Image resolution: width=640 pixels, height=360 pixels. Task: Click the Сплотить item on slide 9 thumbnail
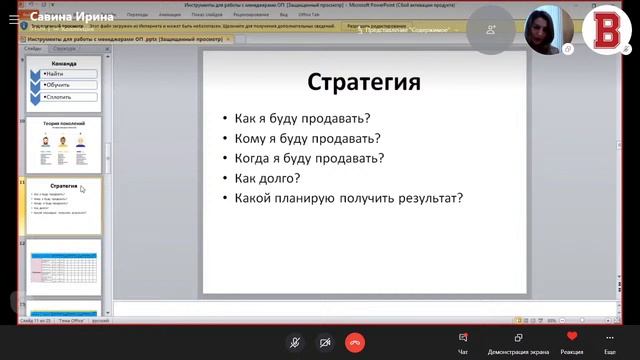pyautogui.click(x=69, y=97)
